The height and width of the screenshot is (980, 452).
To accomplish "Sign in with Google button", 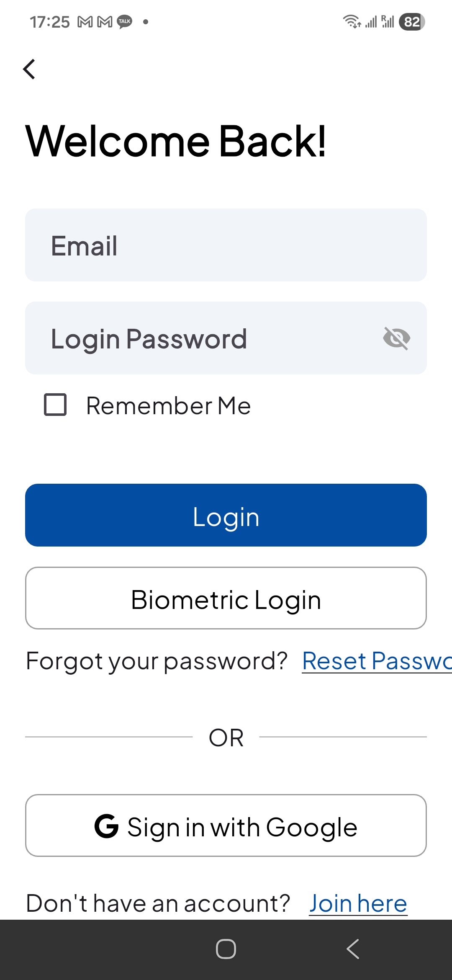I will (226, 825).
